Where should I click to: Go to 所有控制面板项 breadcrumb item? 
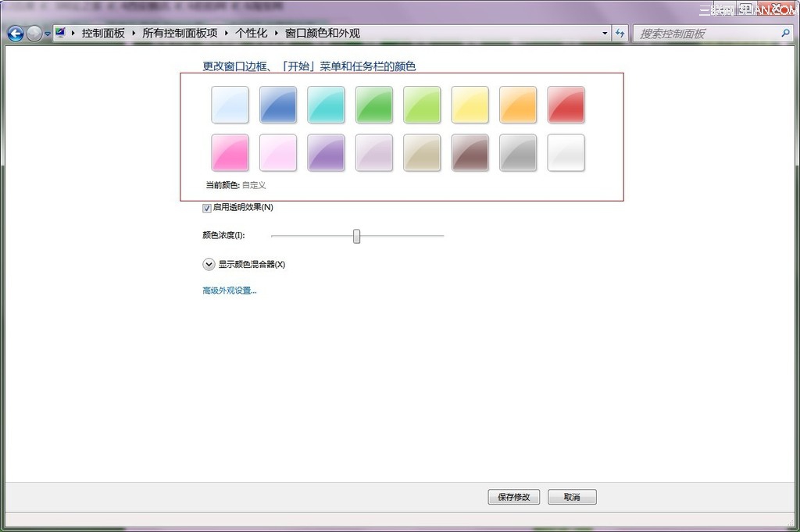click(180, 34)
